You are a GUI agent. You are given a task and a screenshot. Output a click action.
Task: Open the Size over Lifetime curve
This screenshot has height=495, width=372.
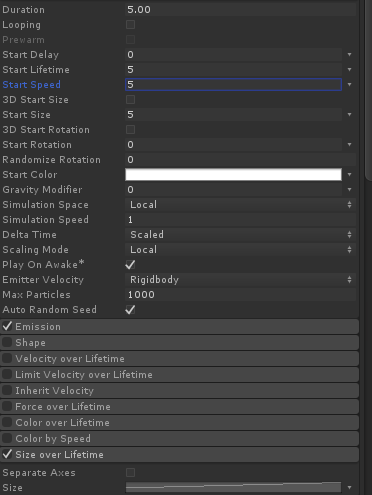click(x=233, y=487)
